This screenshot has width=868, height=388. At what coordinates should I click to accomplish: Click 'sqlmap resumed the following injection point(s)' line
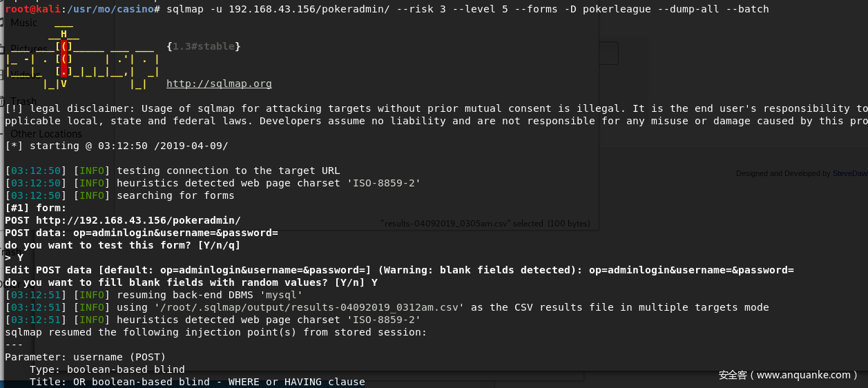216,333
